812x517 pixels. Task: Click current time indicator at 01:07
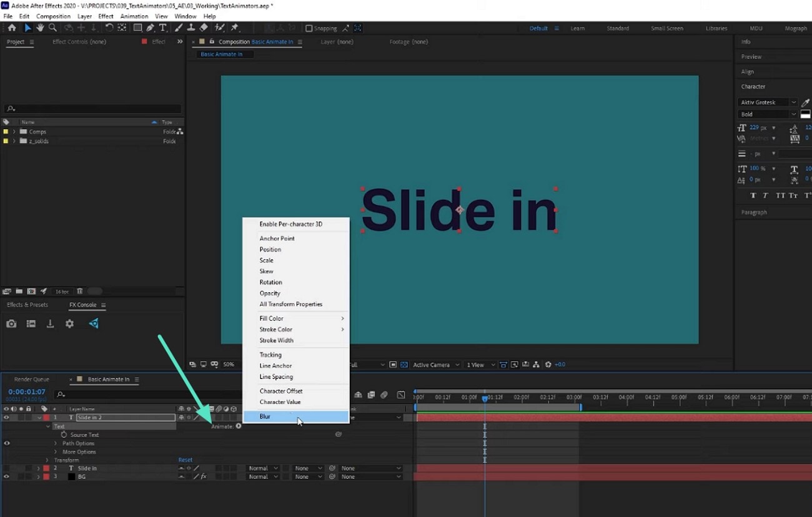point(485,398)
